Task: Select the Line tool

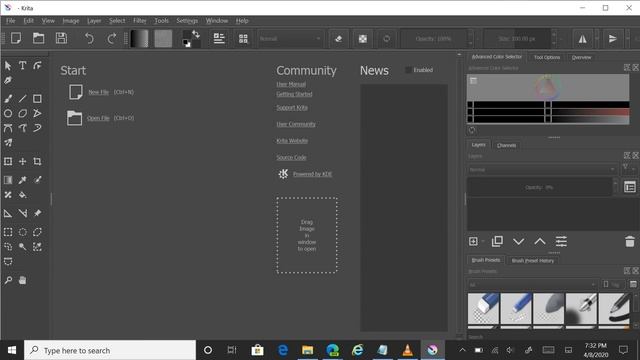Action: [22, 98]
